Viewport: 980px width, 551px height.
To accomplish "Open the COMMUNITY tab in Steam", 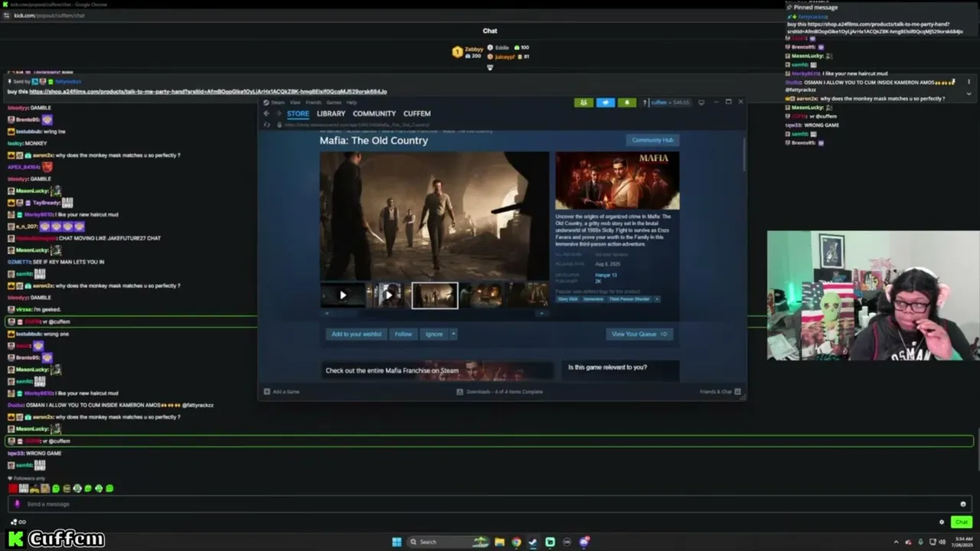I will point(374,114).
